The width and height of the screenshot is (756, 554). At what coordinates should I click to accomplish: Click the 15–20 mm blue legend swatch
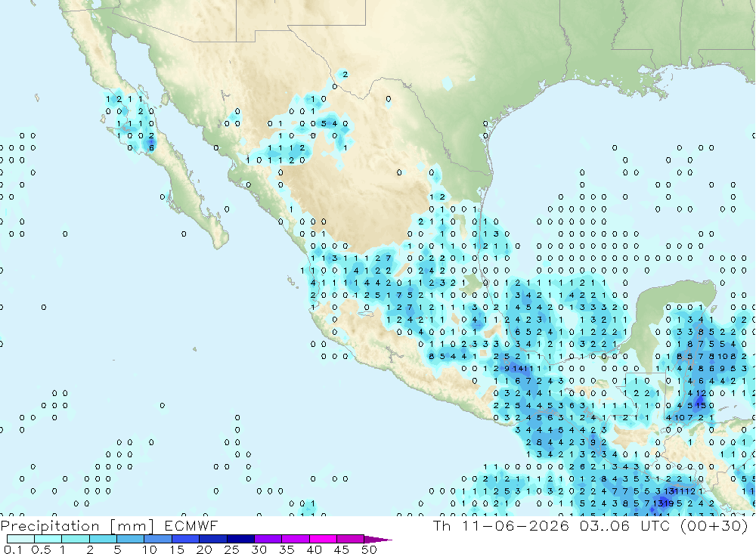coord(185,539)
